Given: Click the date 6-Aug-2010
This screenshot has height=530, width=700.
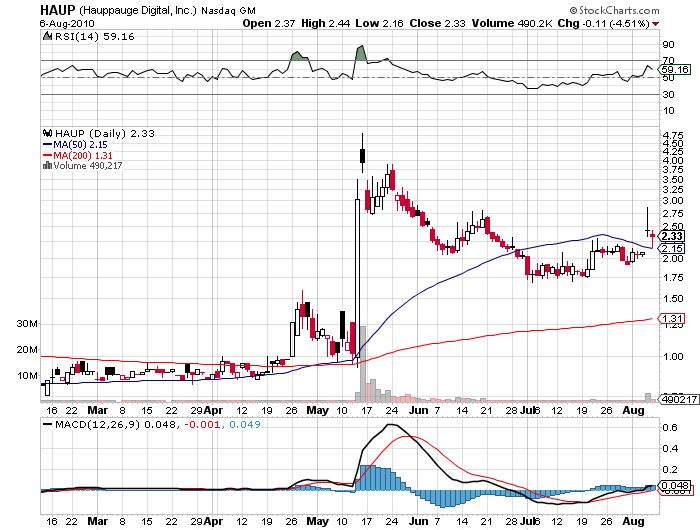Looking at the screenshot, I should click(67, 23).
